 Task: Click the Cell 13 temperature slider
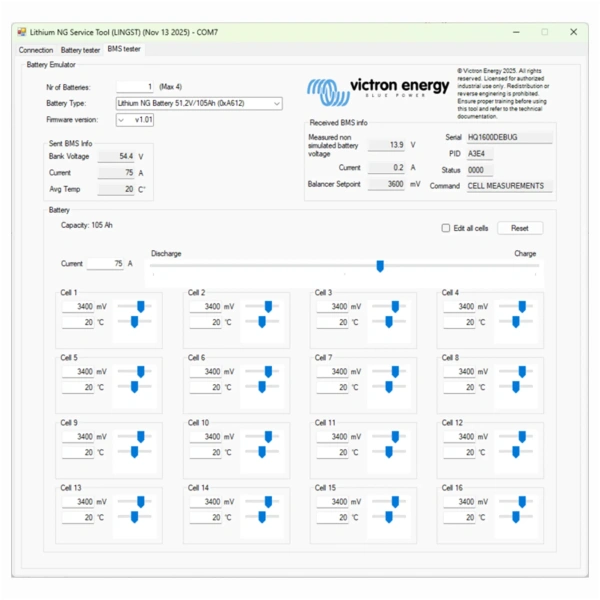(135, 517)
